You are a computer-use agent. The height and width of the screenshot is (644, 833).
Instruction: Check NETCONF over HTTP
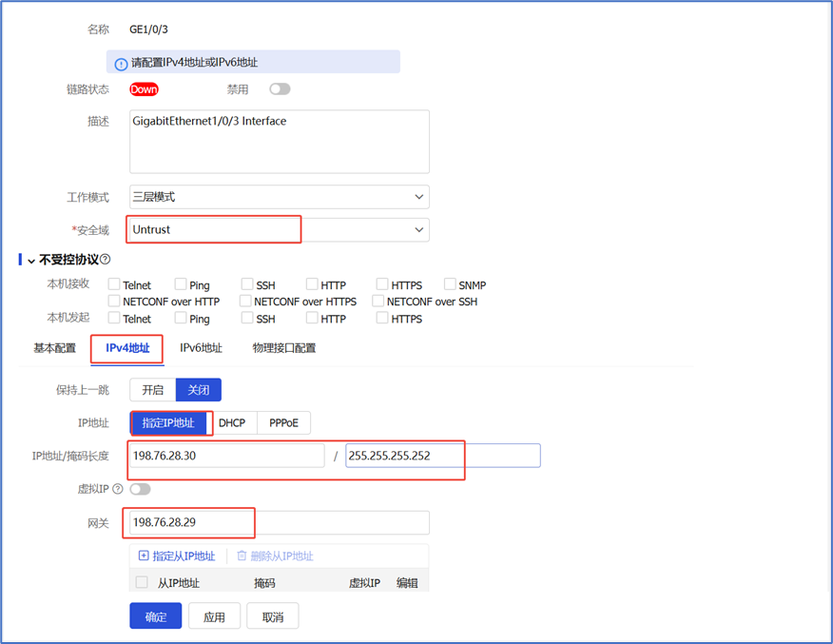coord(114,301)
